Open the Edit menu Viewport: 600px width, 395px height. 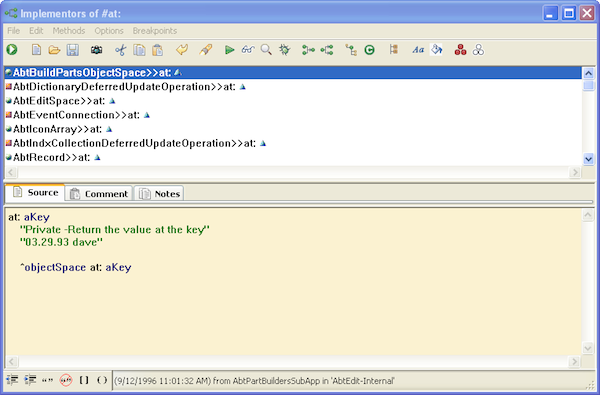[36, 31]
